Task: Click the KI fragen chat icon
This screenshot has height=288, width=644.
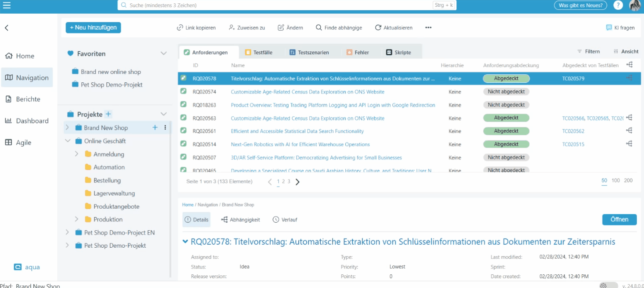Action: (x=609, y=28)
